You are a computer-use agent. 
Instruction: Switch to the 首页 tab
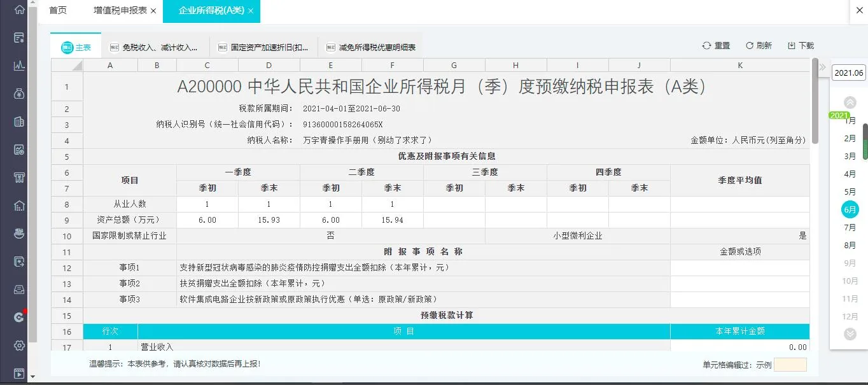(58, 10)
